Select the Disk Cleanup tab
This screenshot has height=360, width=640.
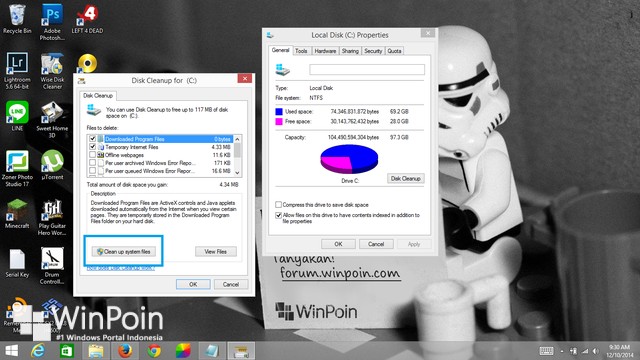(98, 96)
